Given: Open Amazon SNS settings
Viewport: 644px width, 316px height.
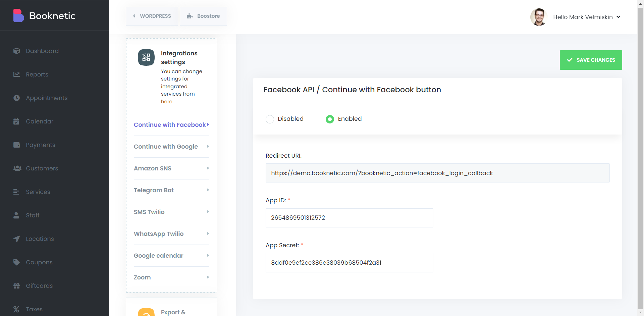Looking at the screenshot, I should (171, 168).
